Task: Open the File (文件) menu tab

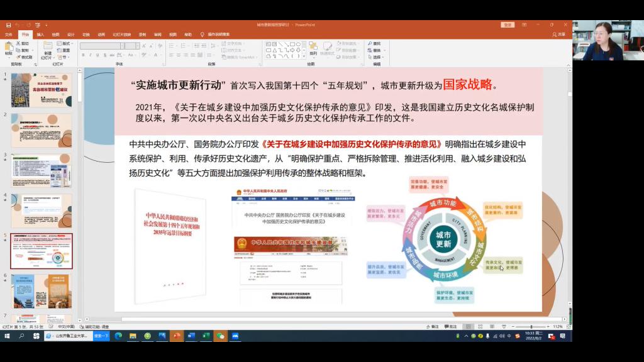Action: (9, 35)
